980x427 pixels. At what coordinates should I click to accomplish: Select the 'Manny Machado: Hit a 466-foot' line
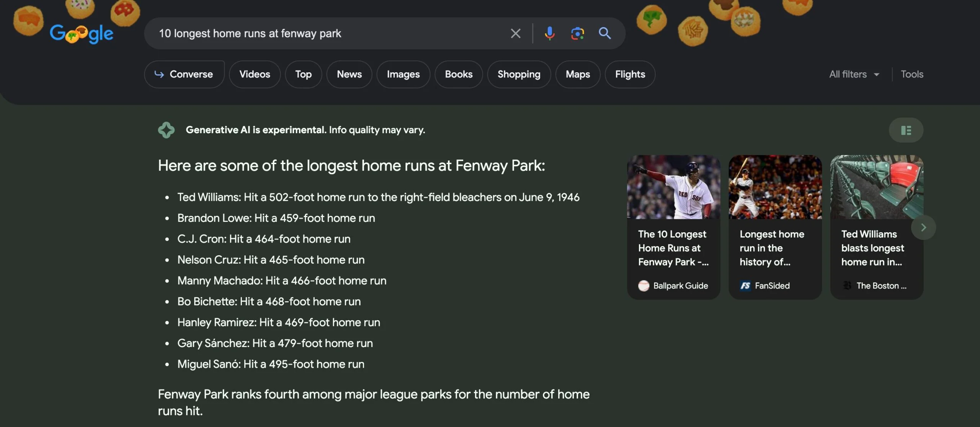point(282,281)
